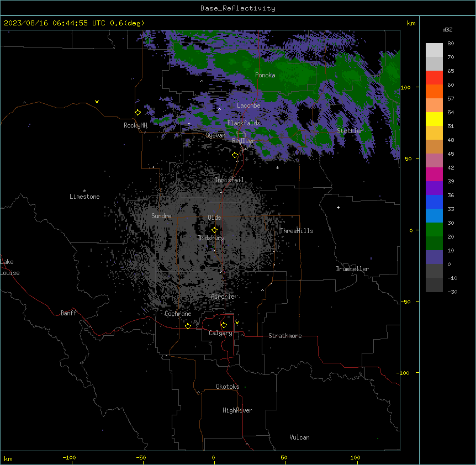Click the Sundre label
The width and height of the screenshot is (476, 465).
(161, 216)
